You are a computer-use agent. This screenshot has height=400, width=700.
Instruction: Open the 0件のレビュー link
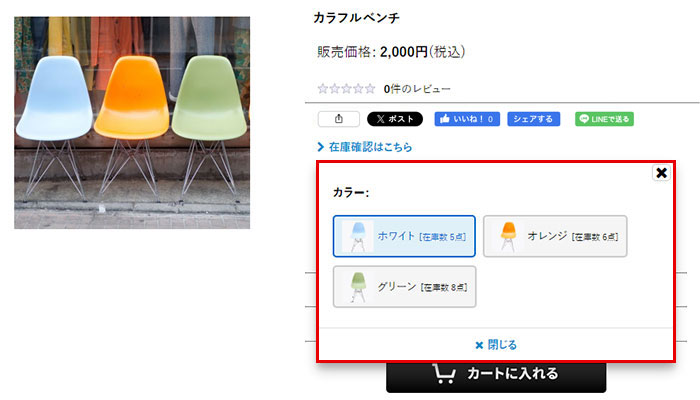tap(417, 89)
